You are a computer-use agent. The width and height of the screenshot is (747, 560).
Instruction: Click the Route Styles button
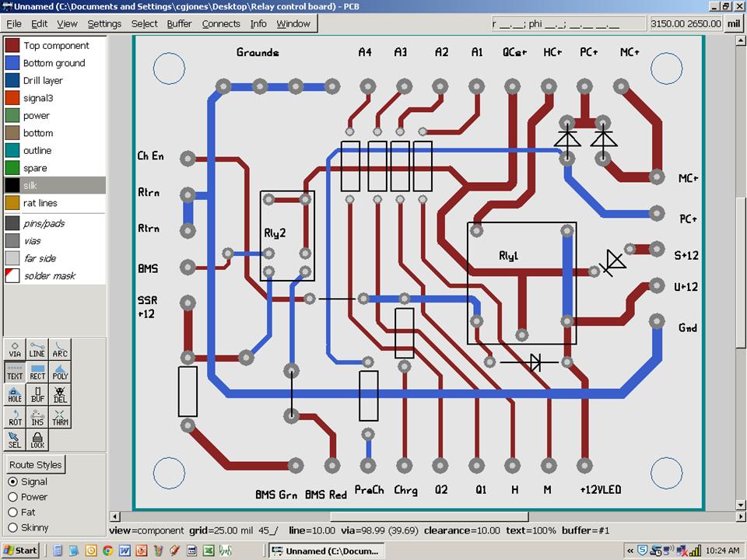[x=35, y=464]
